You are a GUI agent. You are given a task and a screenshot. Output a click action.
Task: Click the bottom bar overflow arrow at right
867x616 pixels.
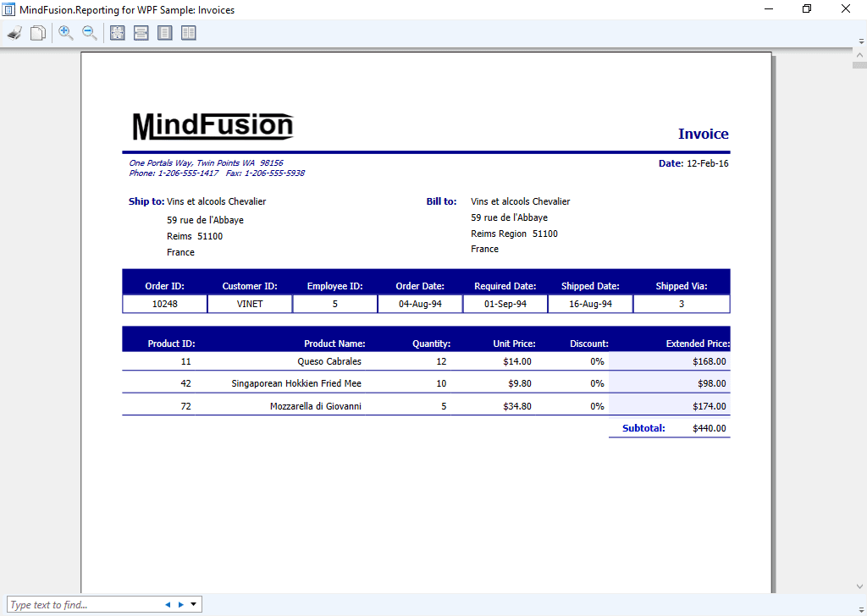pos(861,608)
